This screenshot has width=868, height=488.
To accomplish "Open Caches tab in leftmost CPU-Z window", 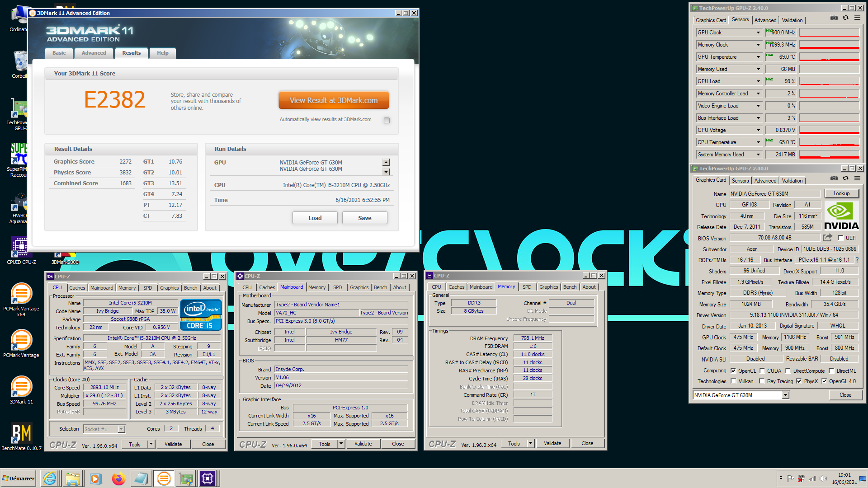I will [x=77, y=288].
